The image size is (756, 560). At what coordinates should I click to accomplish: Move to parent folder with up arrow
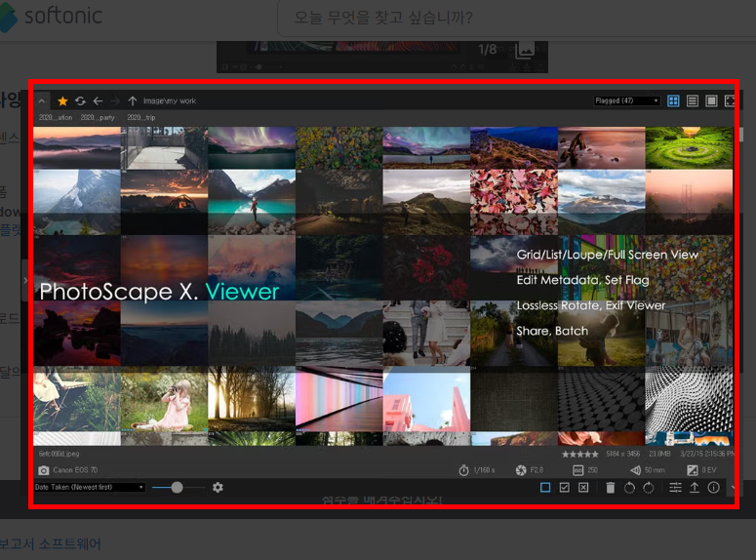133,100
